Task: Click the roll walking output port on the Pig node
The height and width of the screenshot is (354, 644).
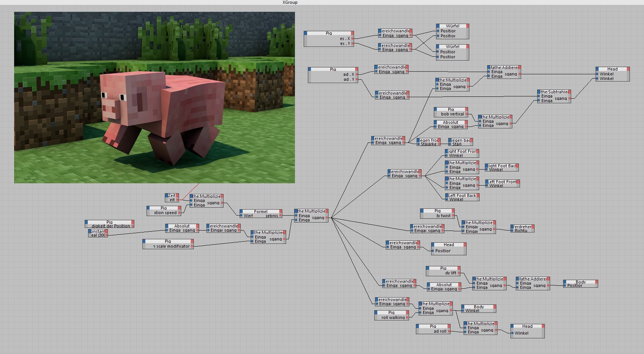Action: (x=407, y=317)
